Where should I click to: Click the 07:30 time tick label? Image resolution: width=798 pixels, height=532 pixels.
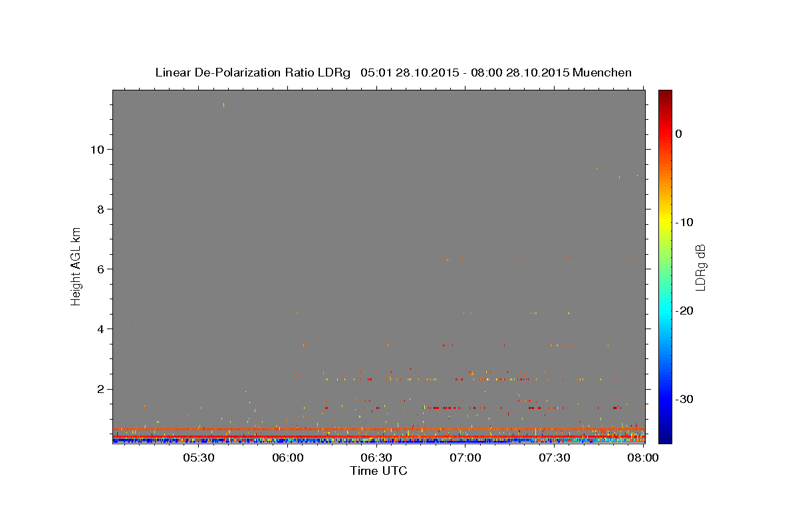click(x=555, y=458)
